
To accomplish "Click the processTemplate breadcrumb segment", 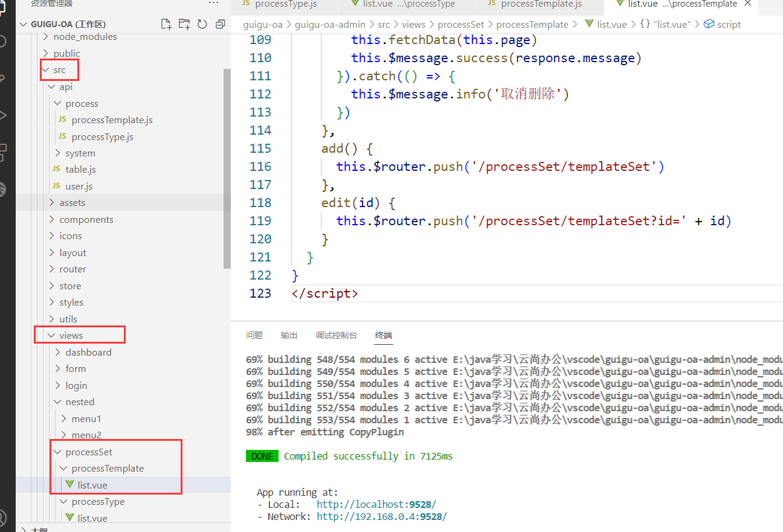I will (x=532, y=24).
